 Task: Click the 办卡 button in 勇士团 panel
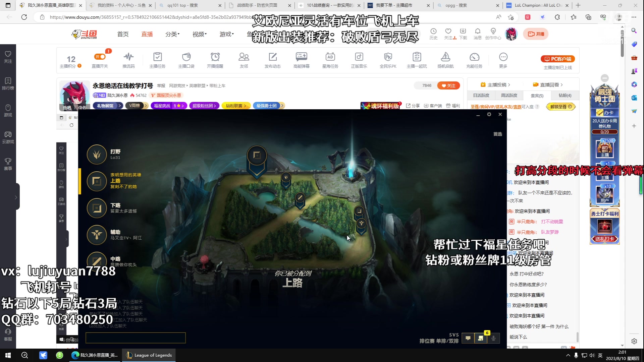[x=605, y=113]
